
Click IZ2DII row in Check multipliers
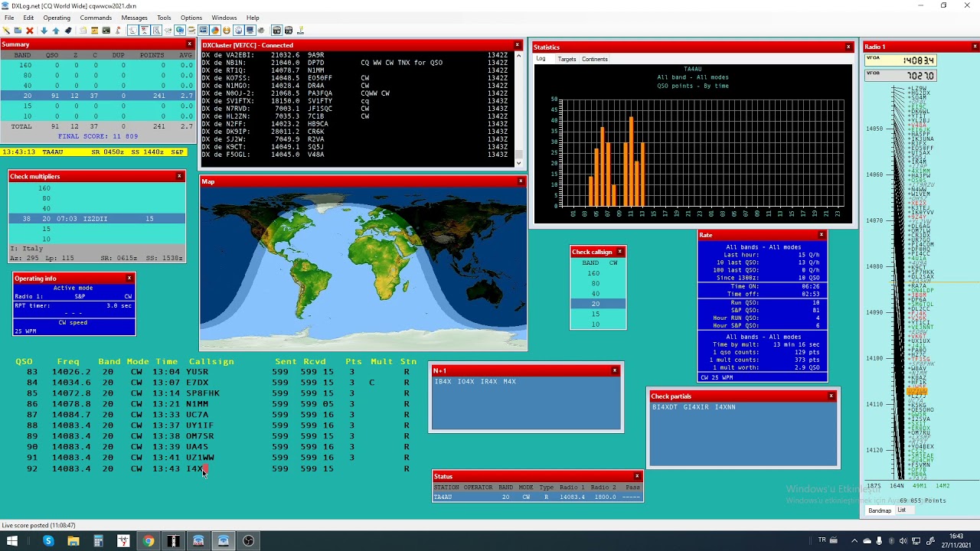point(97,219)
